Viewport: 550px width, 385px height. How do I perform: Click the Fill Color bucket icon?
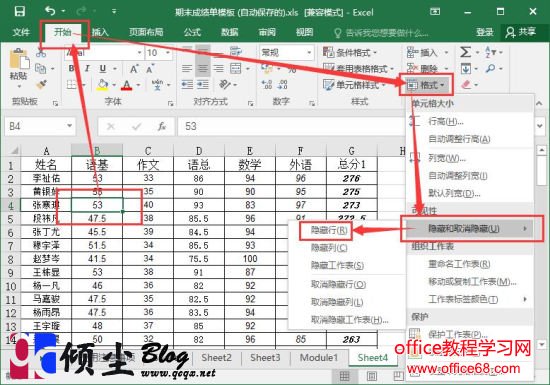102,85
